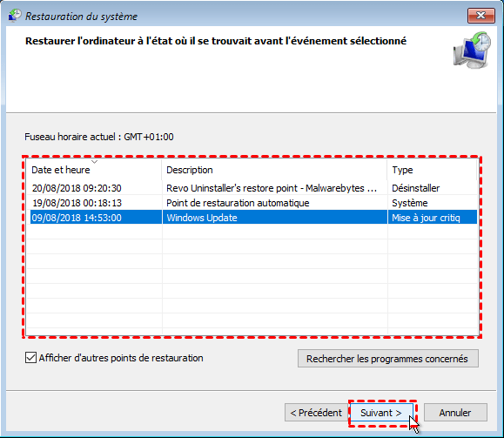Click the sort arrow above Date et heure

94,161
